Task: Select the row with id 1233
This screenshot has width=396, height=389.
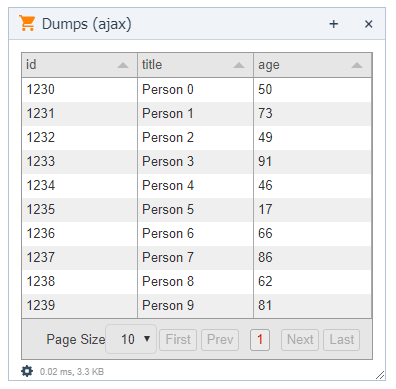Action: coord(197,162)
